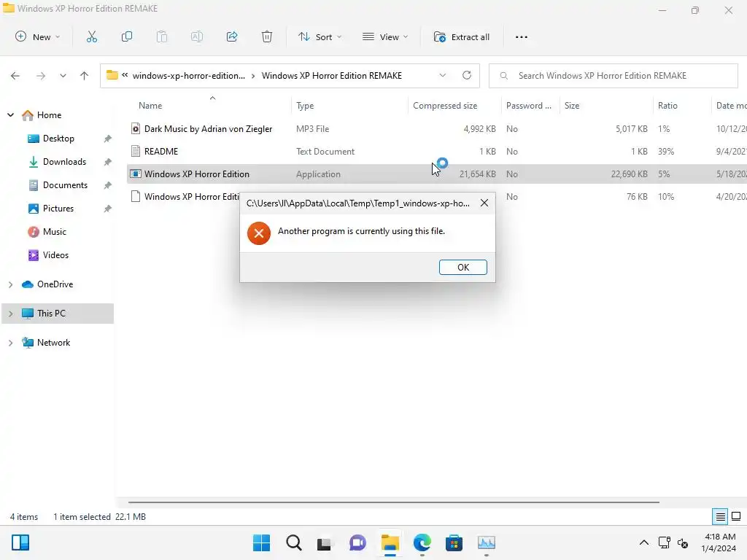The width and height of the screenshot is (747, 560).
Task: Go back with the left arrow
Action: coord(15,76)
